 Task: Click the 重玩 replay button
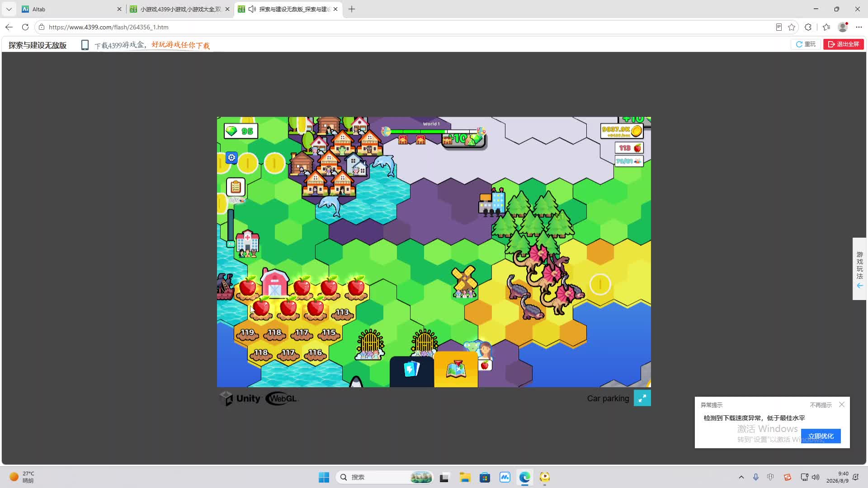806,44
